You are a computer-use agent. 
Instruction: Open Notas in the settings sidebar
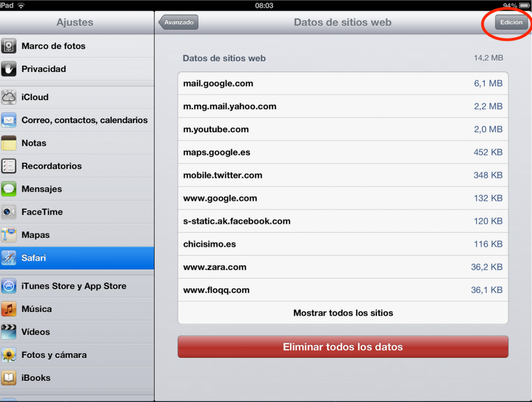coord(77,144)
